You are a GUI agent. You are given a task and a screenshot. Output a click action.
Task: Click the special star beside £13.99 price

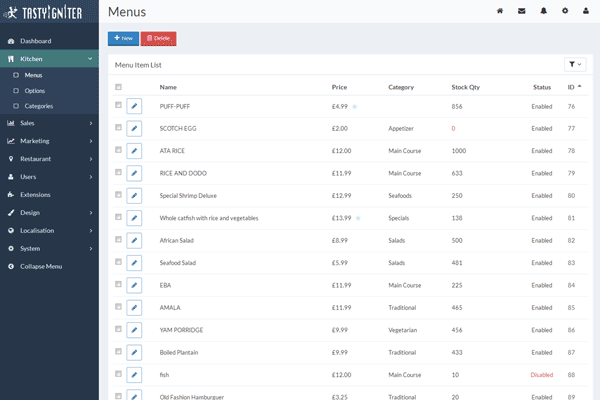(358, 217)
